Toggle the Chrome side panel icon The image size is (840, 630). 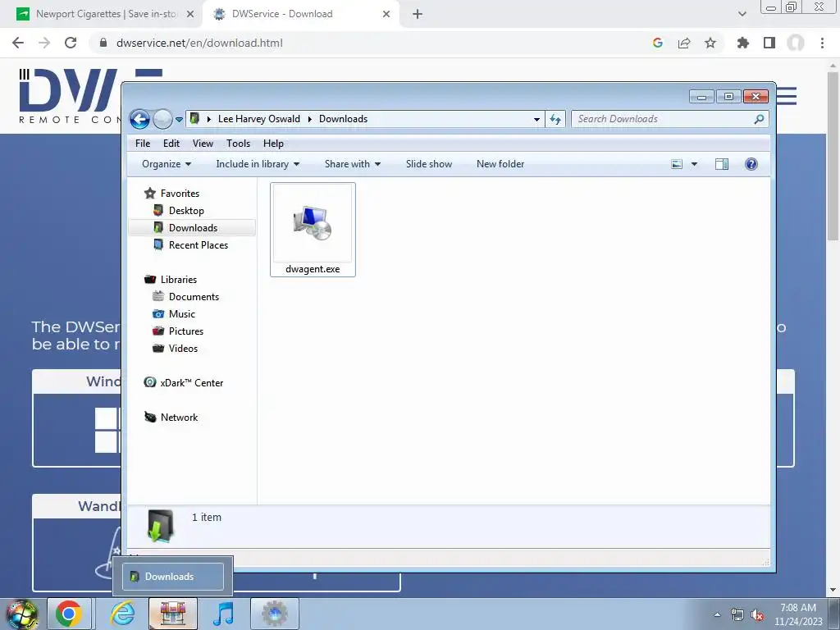pos(769,43)
